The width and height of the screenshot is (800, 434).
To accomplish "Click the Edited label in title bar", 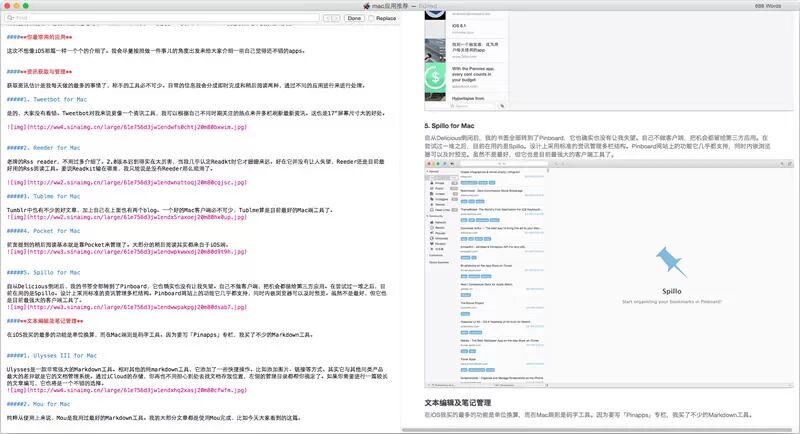I will coord(428,6).
